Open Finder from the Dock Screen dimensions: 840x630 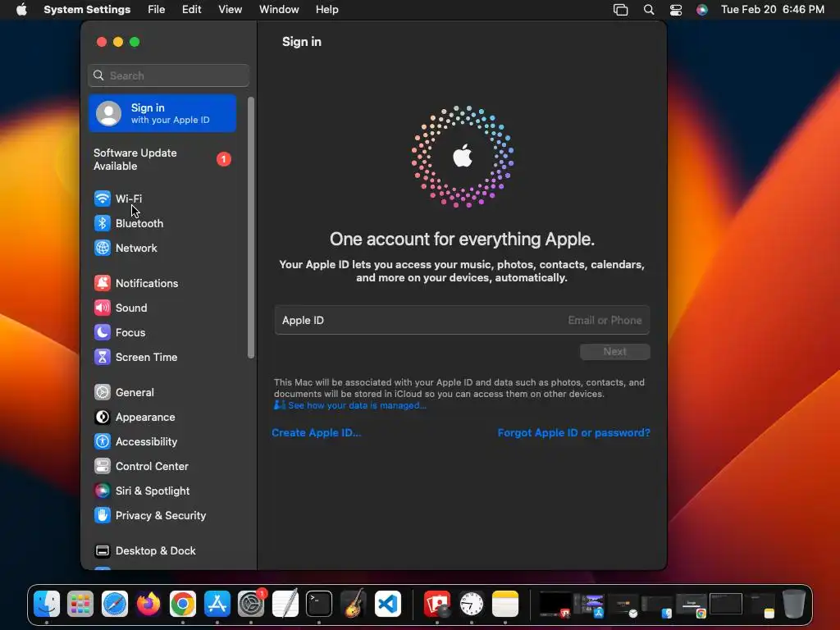[47, 604]
